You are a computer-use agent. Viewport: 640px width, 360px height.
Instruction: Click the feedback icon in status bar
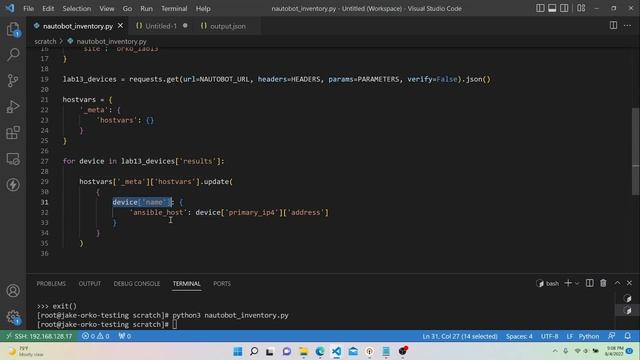[x=611, y=336]
